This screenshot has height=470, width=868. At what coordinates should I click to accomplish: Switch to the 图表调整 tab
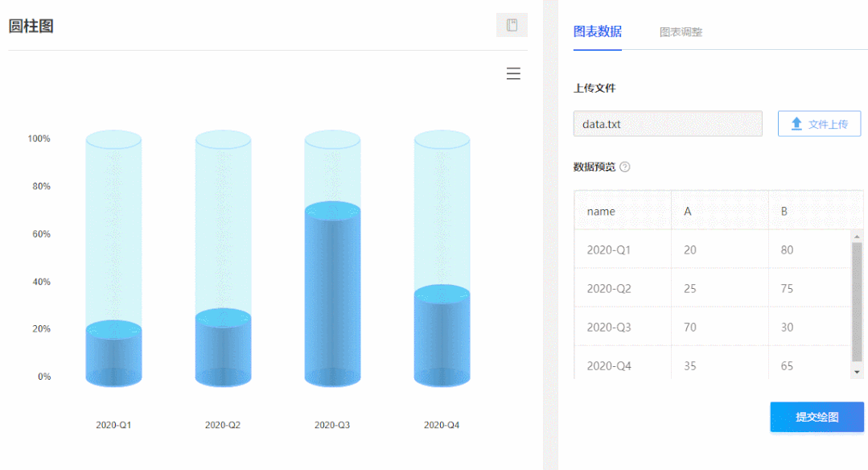681,32
